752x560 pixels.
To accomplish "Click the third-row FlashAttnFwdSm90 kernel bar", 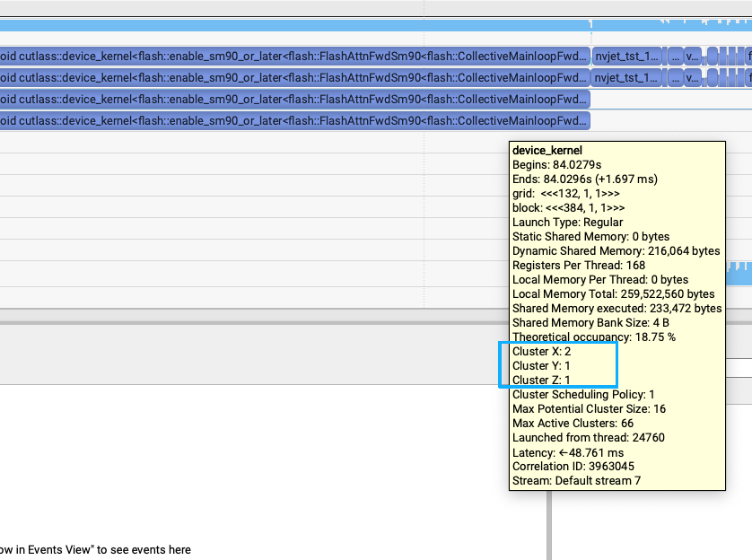I will 294,99.
